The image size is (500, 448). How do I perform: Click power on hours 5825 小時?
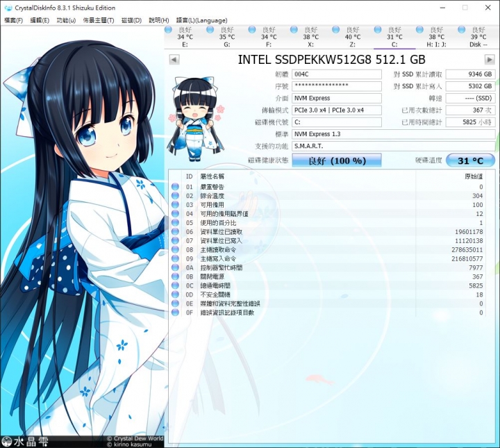point(470,122)
